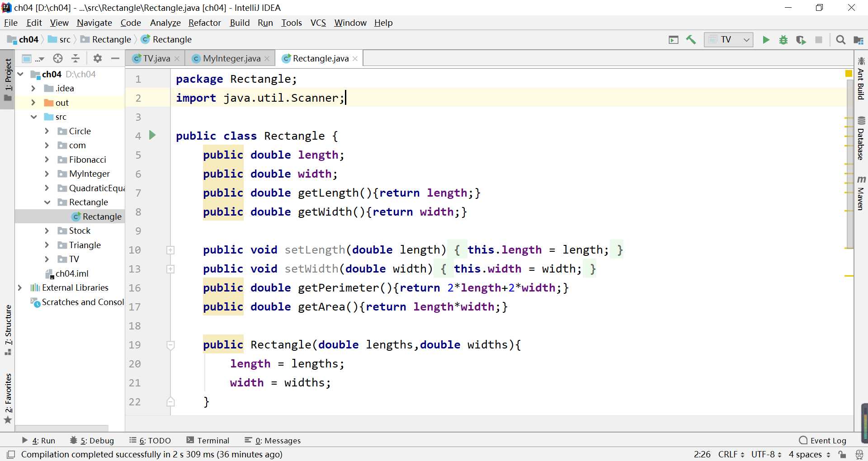Collapse the ch04 project root

tap(20, 74)
